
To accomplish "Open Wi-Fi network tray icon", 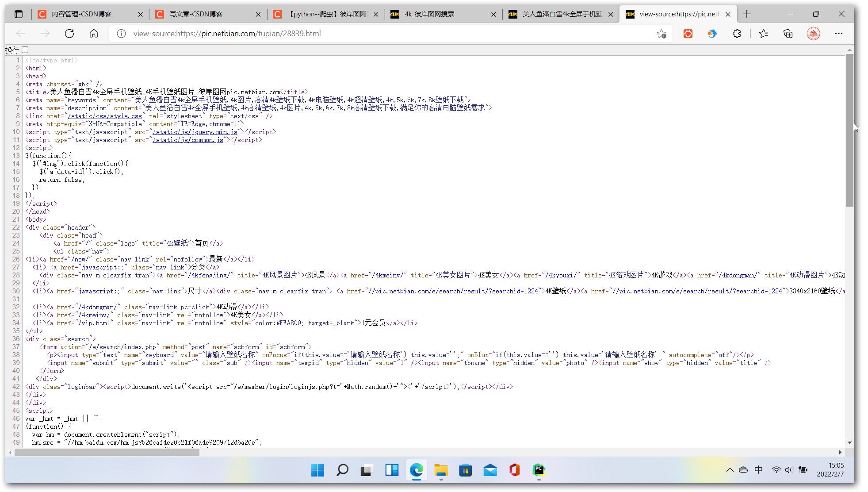I will click(x=776, y=470).
